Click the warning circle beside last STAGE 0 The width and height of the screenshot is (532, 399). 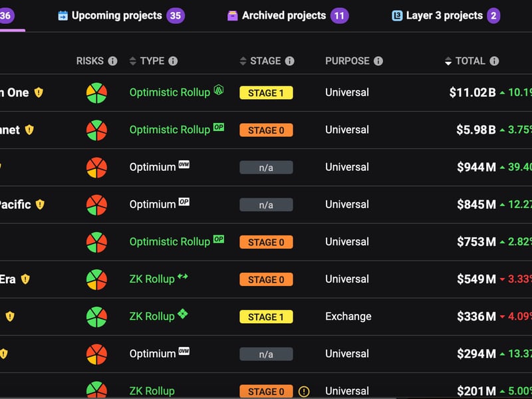coord(304,391)
